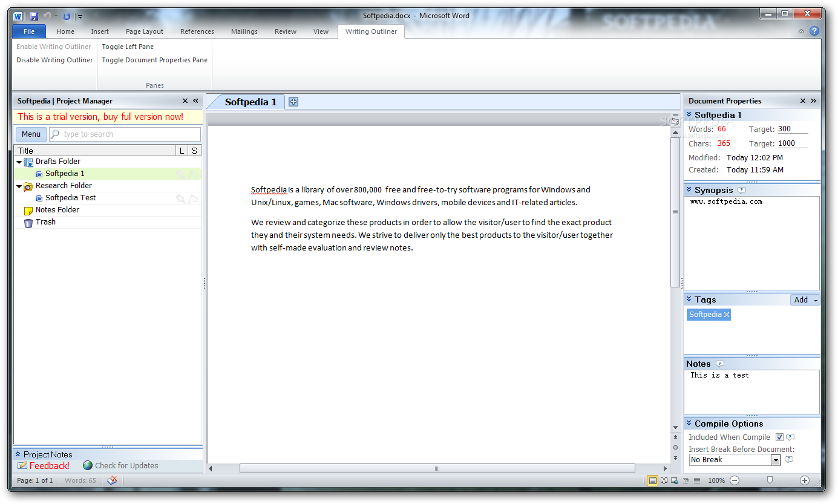Click the Chars target field showing 1000
This screenshot has width=838, height=504.
[x=793, y=143]
